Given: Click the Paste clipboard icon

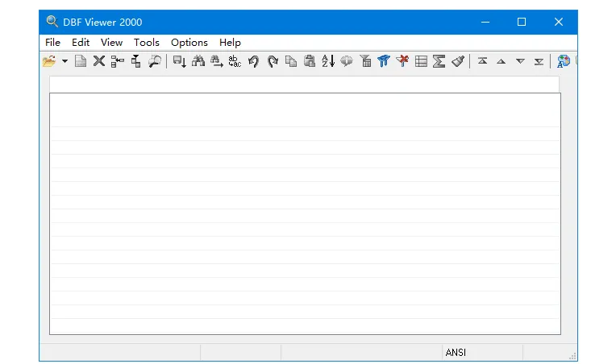Looking at the screenshot, I should point(310,61).
